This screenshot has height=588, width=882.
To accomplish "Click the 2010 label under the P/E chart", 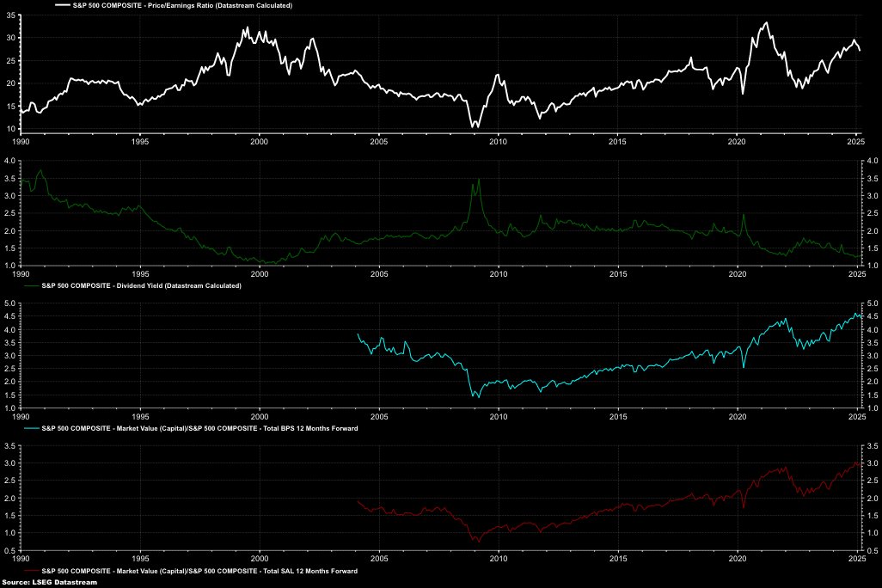I will (x=498, y=142).
